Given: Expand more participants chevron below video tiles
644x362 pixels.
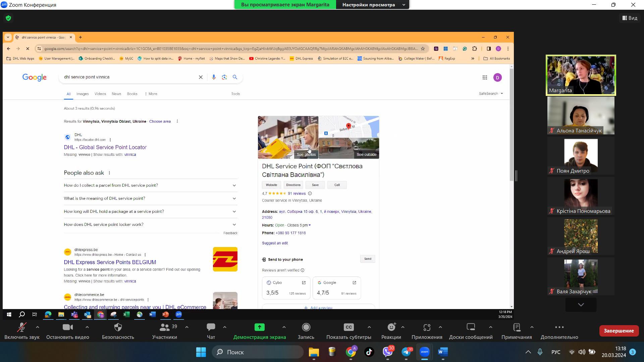Looking at the screenshot, I should pos(581,305).
